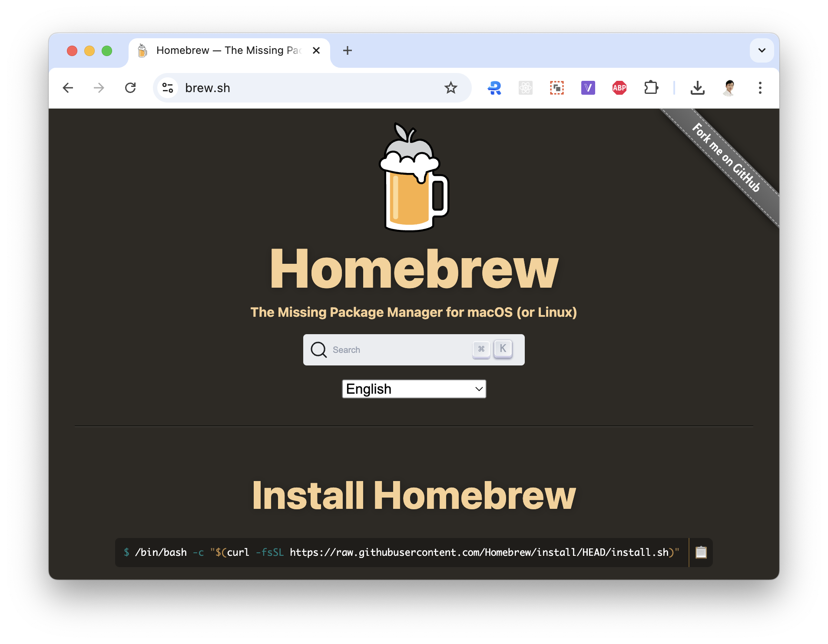Open the blue R extension icon

[x=494, y=88]
